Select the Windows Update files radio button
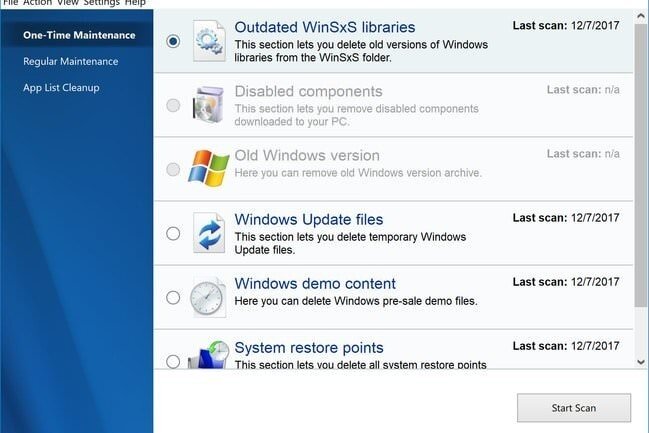Screen dimensions: 649x433 (173, 233)
